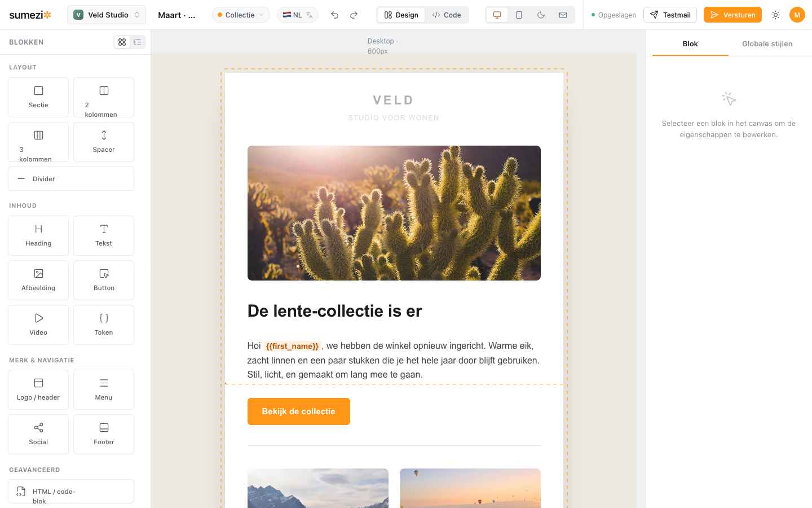This screenshot has width=812, height=508.
Task: Click the Versturen button
Action: pyautogui.click(x=732, y=15)
